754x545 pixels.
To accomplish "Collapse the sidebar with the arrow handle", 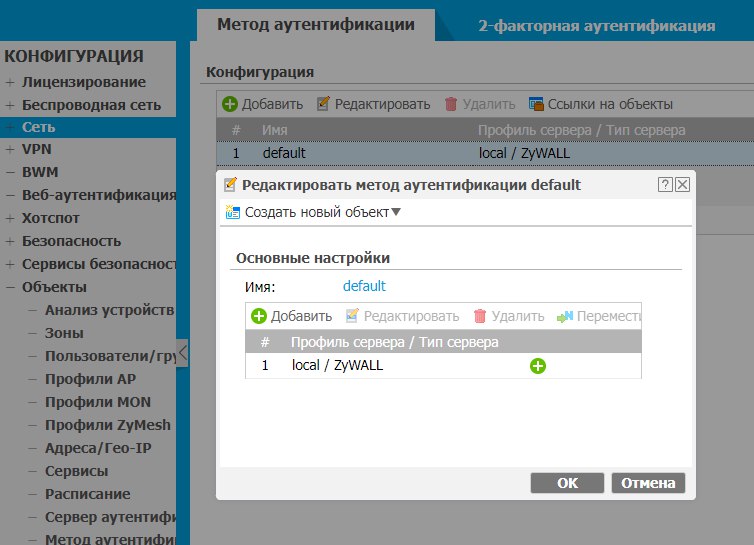I will 182,353.
